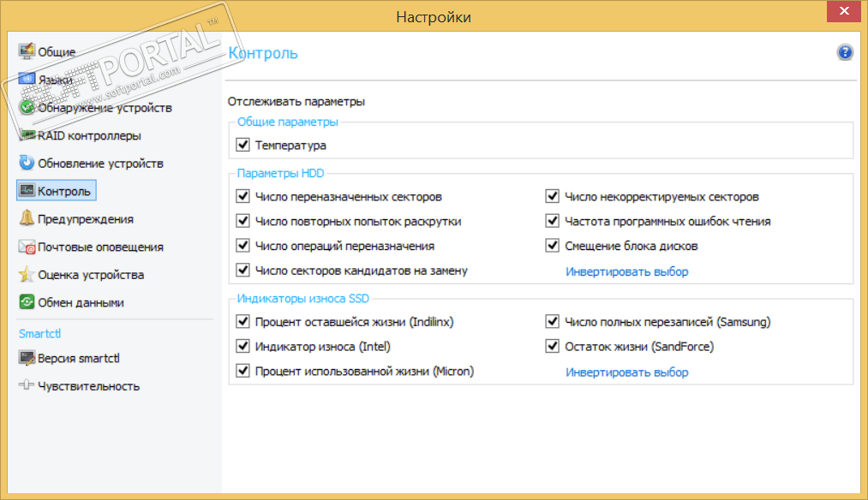Uncheck Индикатор износа (Intel)
The width and height of the screenshot is (868, 500).
[x=243, y=346]
